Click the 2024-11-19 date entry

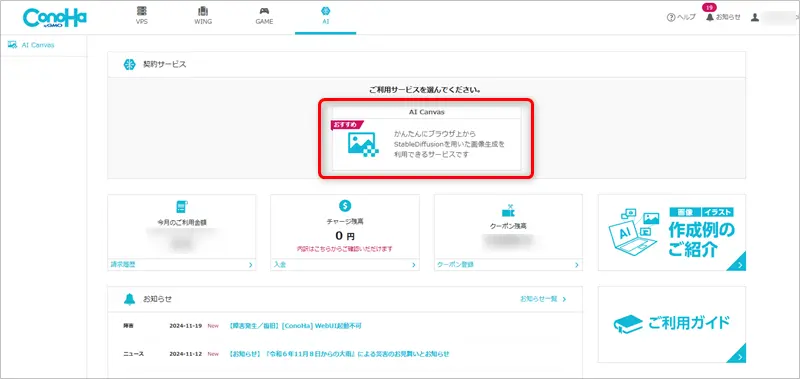[186, 325]
